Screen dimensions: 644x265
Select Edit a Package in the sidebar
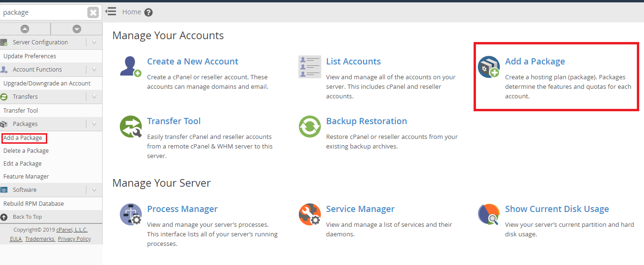[x=22, y=164]
